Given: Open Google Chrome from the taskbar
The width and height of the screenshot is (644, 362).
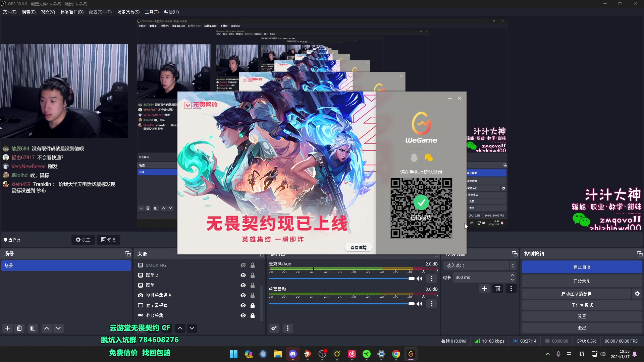Looking at the screenshot, I should click(396, 354).
